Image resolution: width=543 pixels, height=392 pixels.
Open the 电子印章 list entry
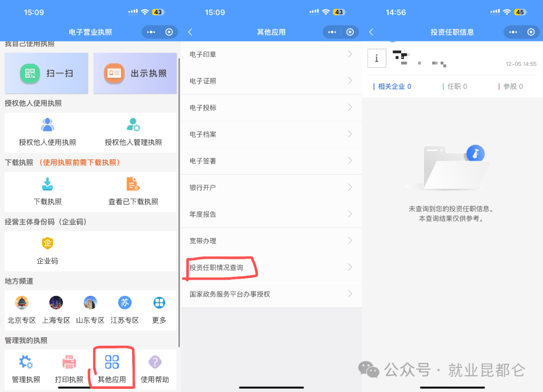click(271, 54)
